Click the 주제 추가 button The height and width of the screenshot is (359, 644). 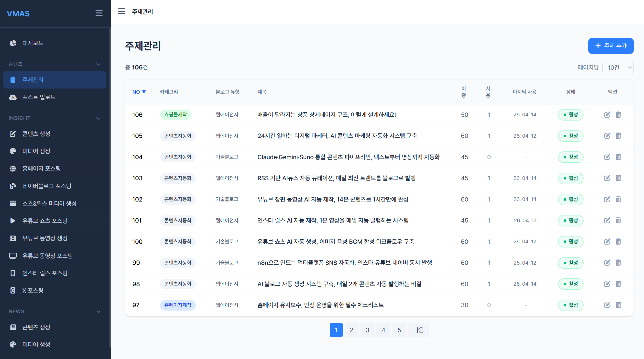click(x=611, y=46)
